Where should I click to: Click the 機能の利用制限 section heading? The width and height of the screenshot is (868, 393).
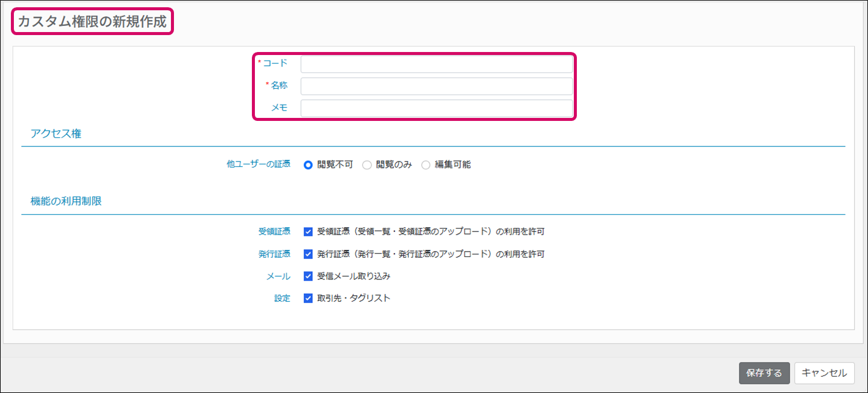coord(66,201)
